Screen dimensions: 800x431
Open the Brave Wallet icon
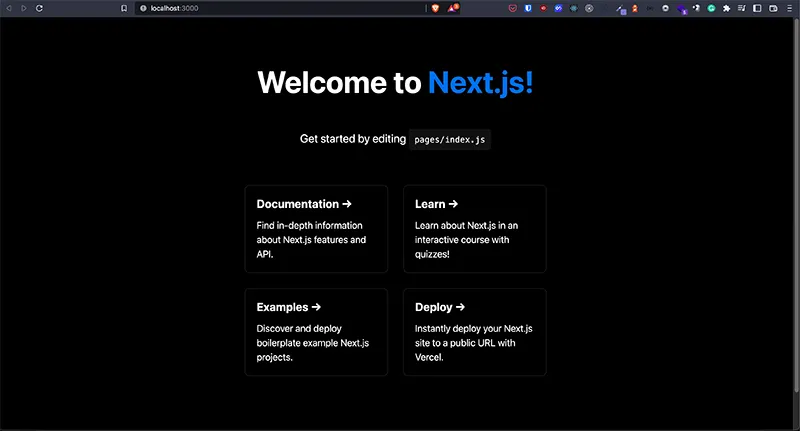pos(773,8)
